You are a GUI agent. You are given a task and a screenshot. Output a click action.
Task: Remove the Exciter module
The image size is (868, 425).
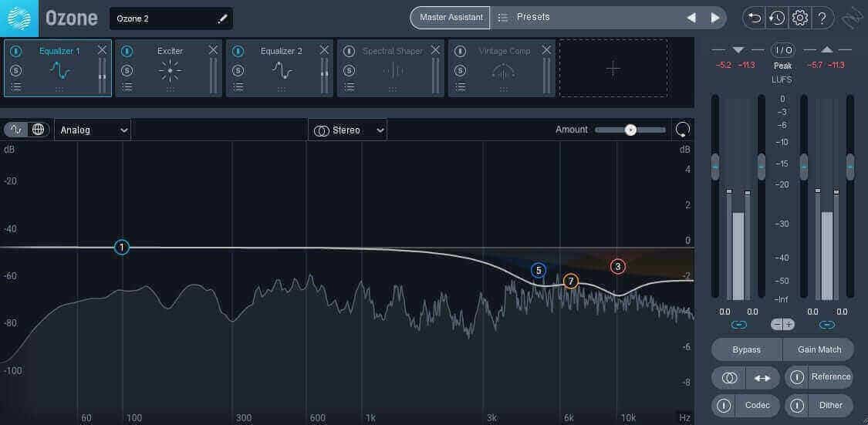click(x=213, y=50)
